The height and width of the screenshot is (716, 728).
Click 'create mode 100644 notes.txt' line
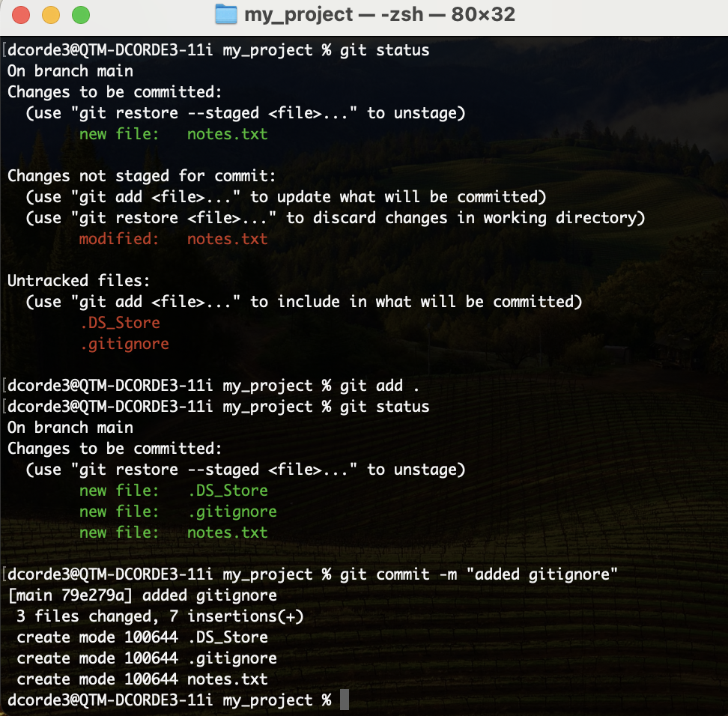tap(142, 679)
